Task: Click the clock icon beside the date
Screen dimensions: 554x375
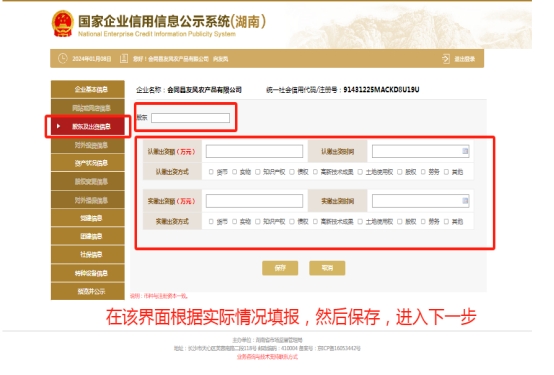Action: pyautogui.click(x=63, y=58)
